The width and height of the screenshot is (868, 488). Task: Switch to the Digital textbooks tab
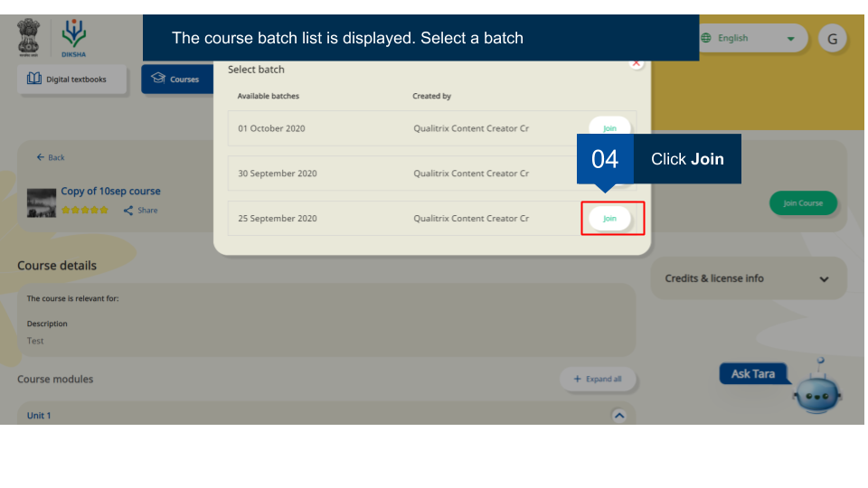click(67, 80)
